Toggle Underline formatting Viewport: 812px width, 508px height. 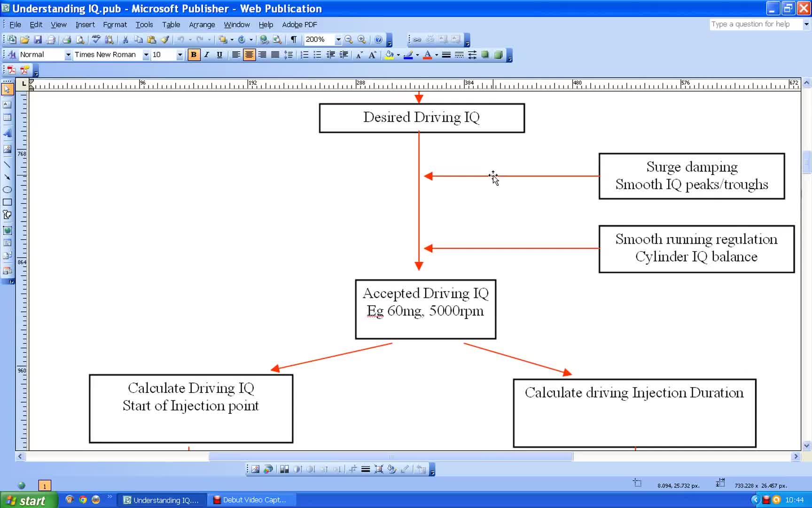pyautogui.click(x=219, y=55)
